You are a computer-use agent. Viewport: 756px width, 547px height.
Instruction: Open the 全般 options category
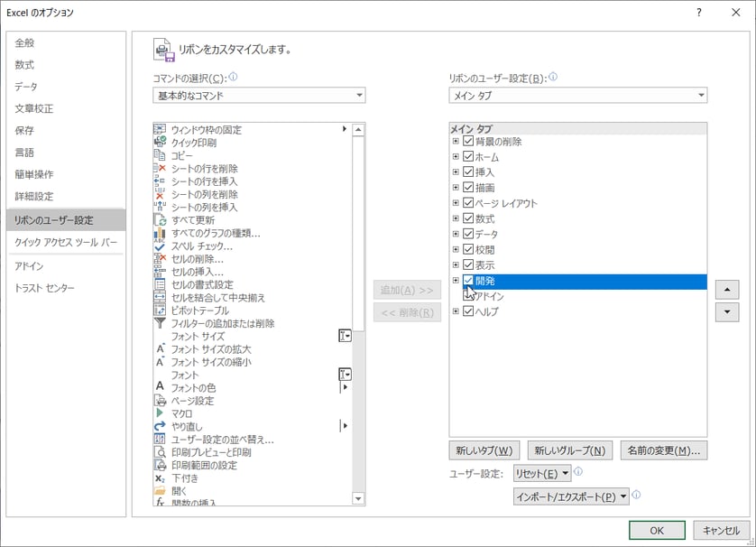66,42
